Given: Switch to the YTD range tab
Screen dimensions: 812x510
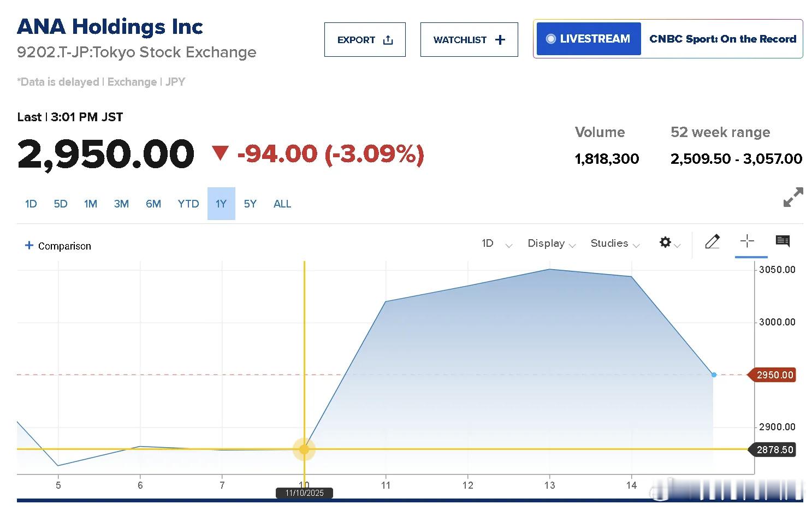Looking at the screenshot, I should point(188,204).
